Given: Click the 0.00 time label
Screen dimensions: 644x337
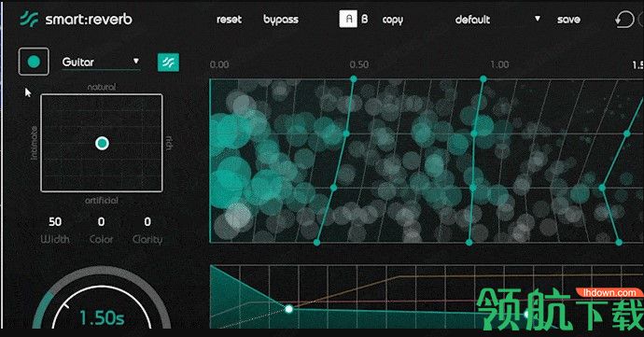Looking at the screenshot, I should pyautogui.click(x=219, y=64).
